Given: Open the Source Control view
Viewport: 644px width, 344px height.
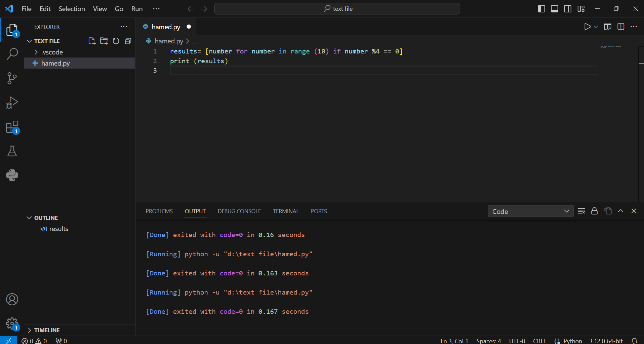Looking at the screenshot, I should click(x=12, y=78).
